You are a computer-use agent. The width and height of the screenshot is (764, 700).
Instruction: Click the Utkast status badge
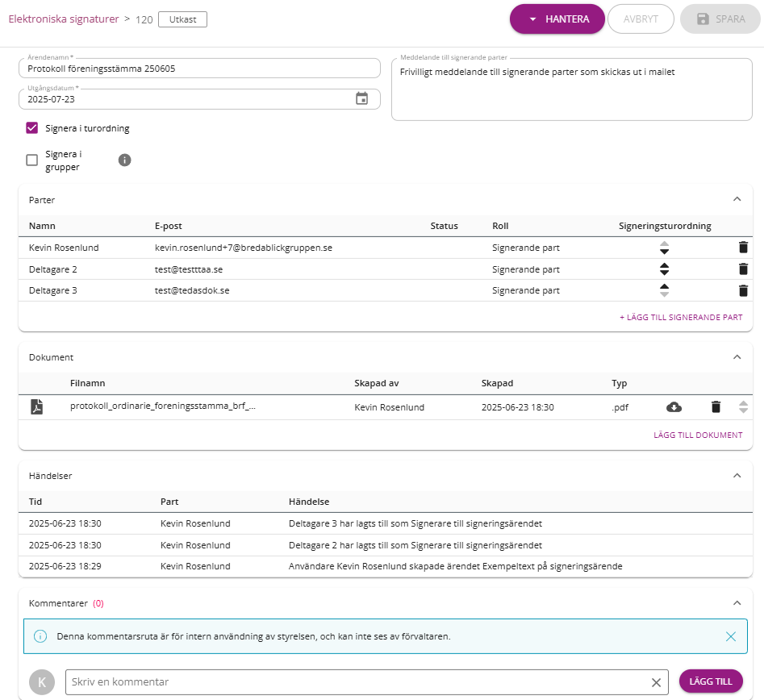click(182, 19)
